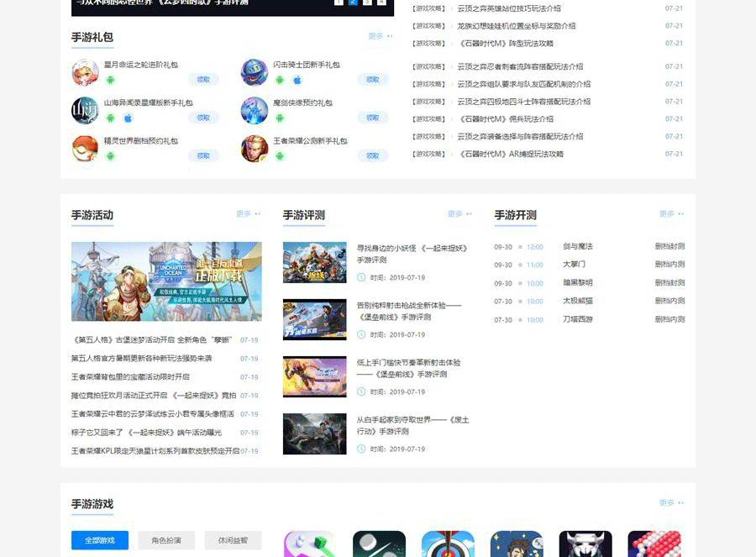Open the dark green puck game icon
The image size is (756, 557).
[x=379, y=544]
